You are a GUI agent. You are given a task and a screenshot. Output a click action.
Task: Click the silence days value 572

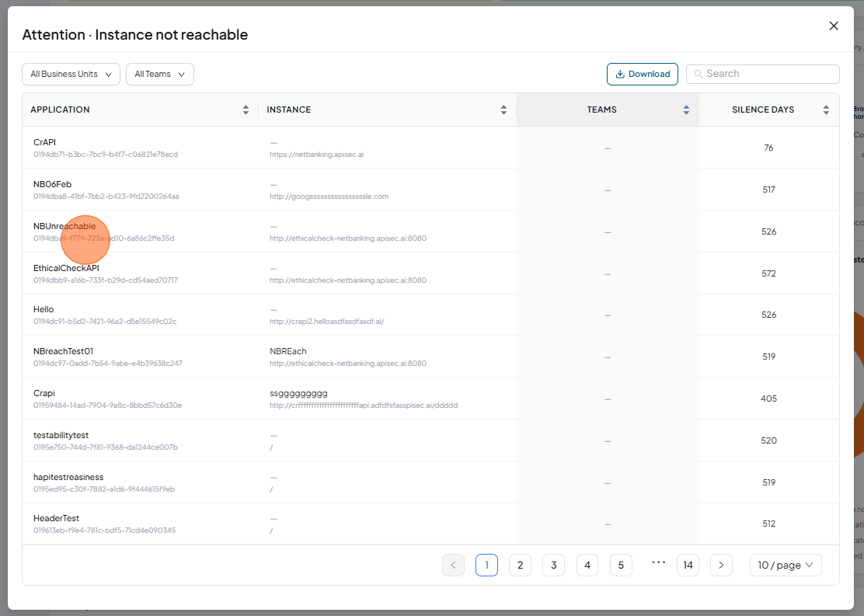768,273
